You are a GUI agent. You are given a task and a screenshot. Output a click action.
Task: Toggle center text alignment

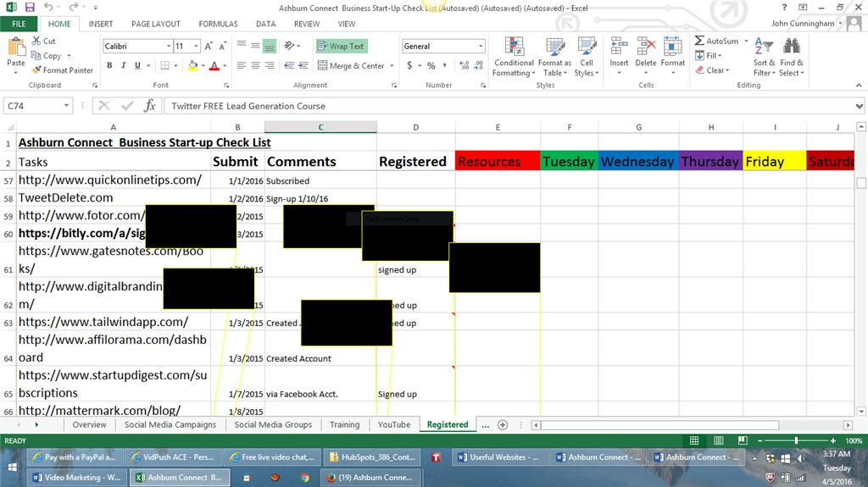coord(255,65)
